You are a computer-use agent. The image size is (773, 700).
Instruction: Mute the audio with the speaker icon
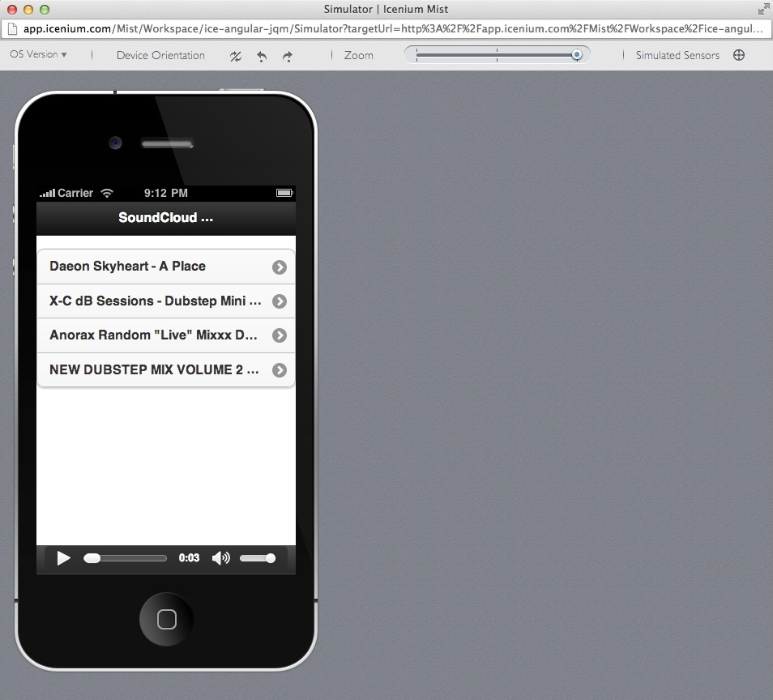221,558
